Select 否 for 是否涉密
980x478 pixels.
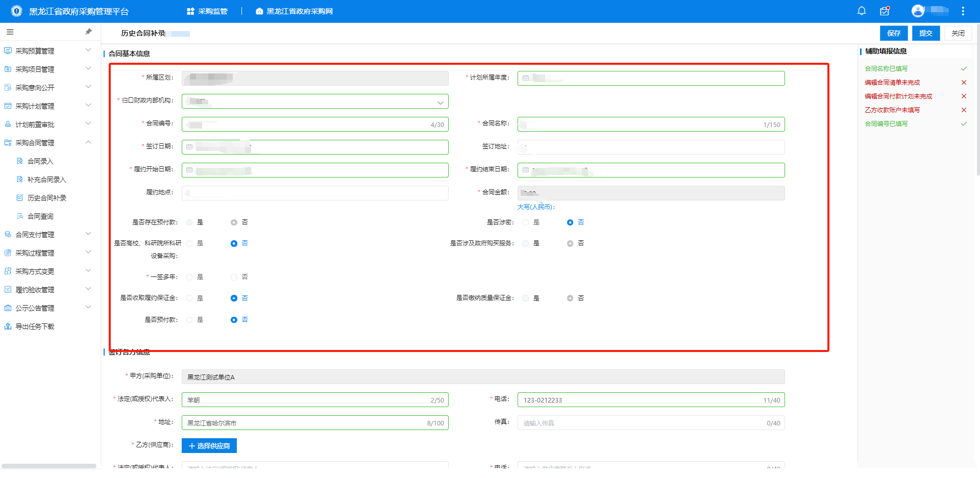(x=570, y=222)
